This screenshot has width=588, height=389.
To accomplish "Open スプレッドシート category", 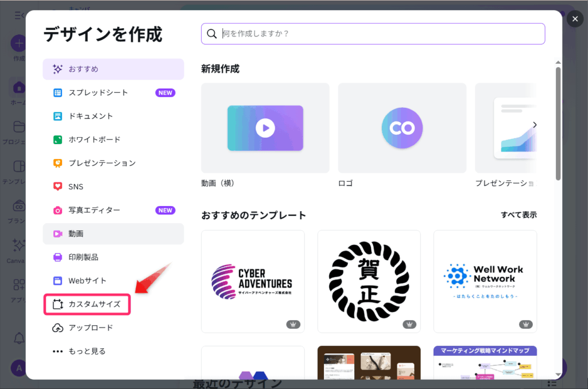I will click(x=113, y=92).
